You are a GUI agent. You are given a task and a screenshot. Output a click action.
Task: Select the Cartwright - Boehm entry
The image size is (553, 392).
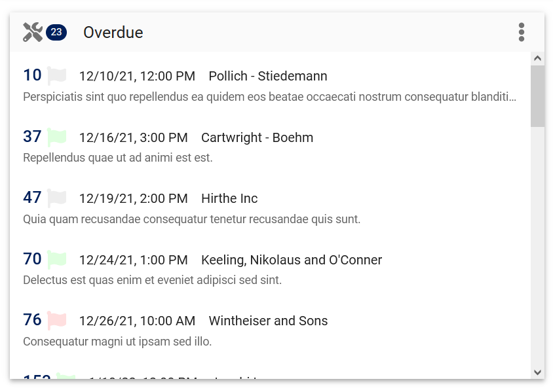point(257,137)
